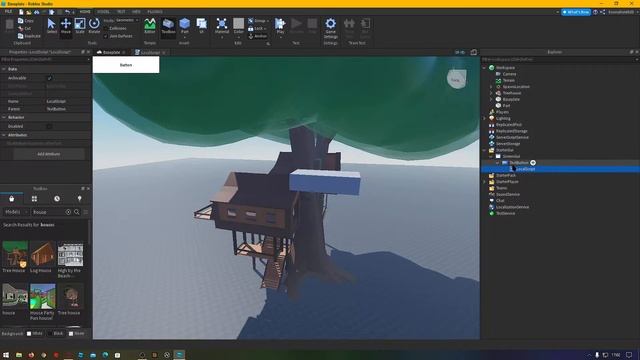Open the Windows Start menu
Image resolution: width=640 pixels, height=360 pixels.
pos(6,355)
